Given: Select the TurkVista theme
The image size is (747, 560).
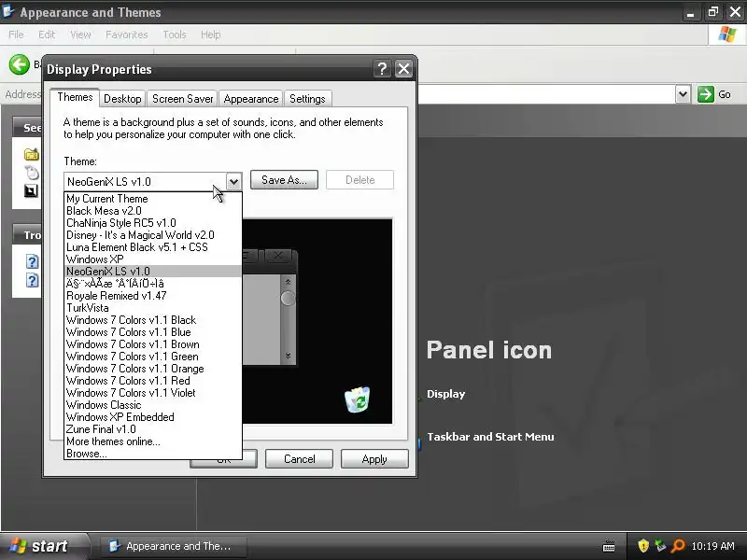Looking at the screenshot, I should (152, 308).
